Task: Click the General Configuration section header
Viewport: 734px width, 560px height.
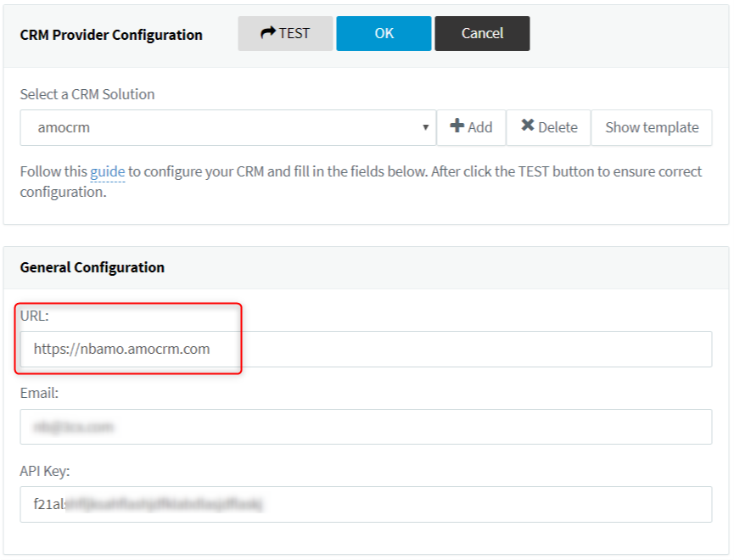Action: click(x=92, y=267)
